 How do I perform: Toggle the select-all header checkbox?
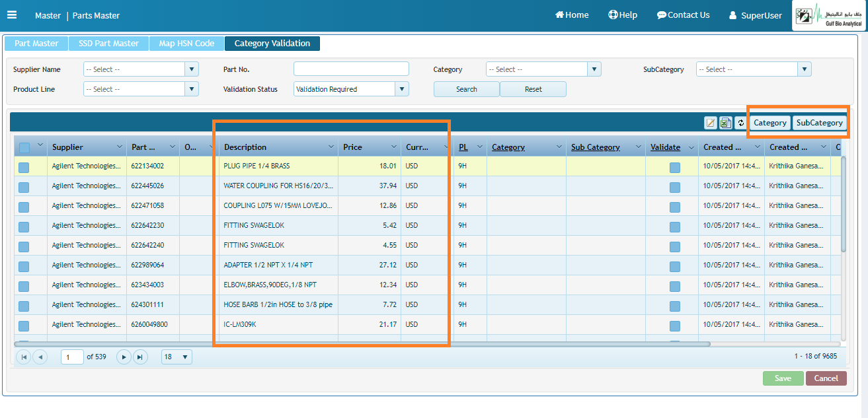click(x=24, y=147)
